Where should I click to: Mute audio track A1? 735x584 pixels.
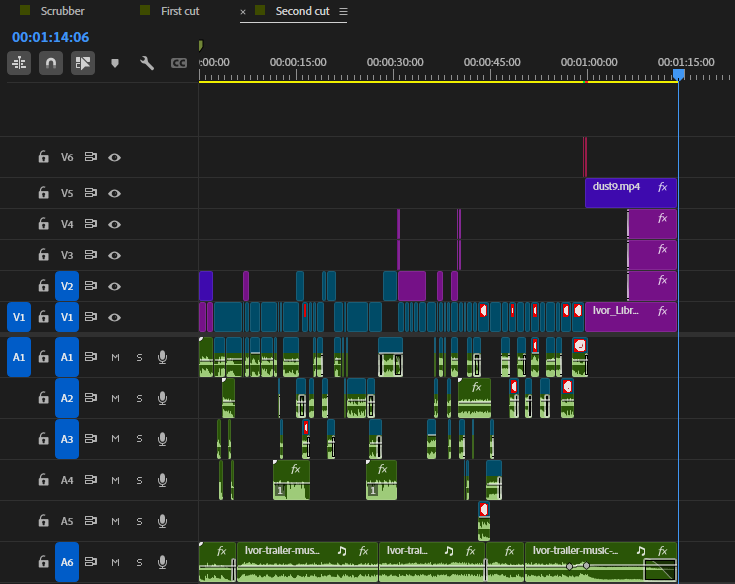tap(115, 358)
